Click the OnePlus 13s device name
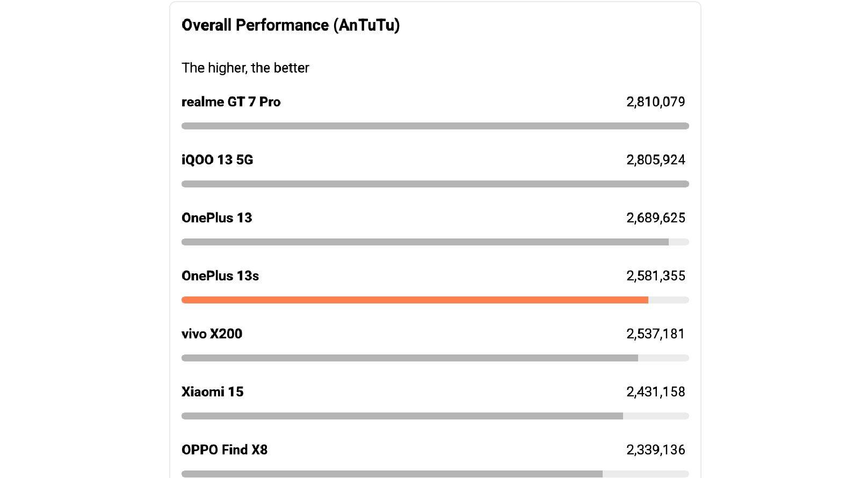 pos(220,276)
